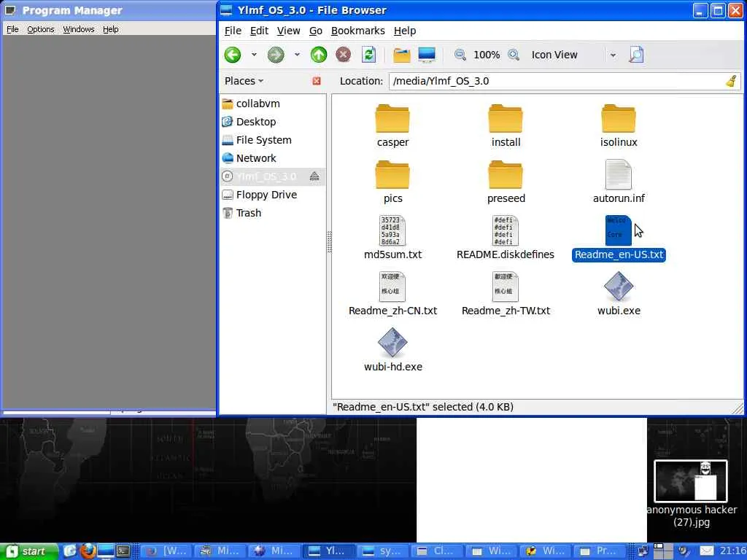Zoom in with the magnifier plus icon
This screenshot has height=560, width=747.
coord(514,55)
